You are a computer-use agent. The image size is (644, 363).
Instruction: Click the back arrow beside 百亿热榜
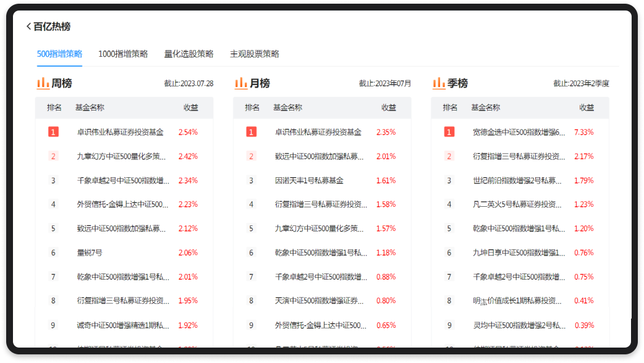tap(28, 27)
